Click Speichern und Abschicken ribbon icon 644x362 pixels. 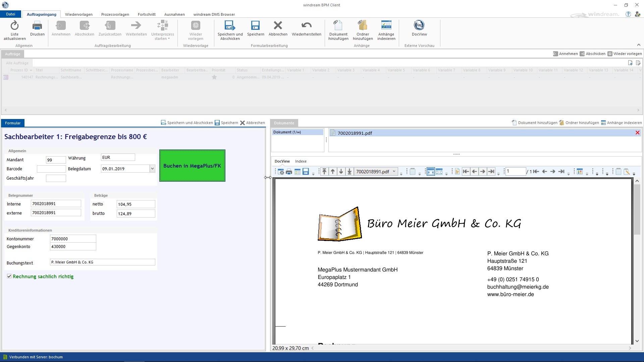point(230,25)
